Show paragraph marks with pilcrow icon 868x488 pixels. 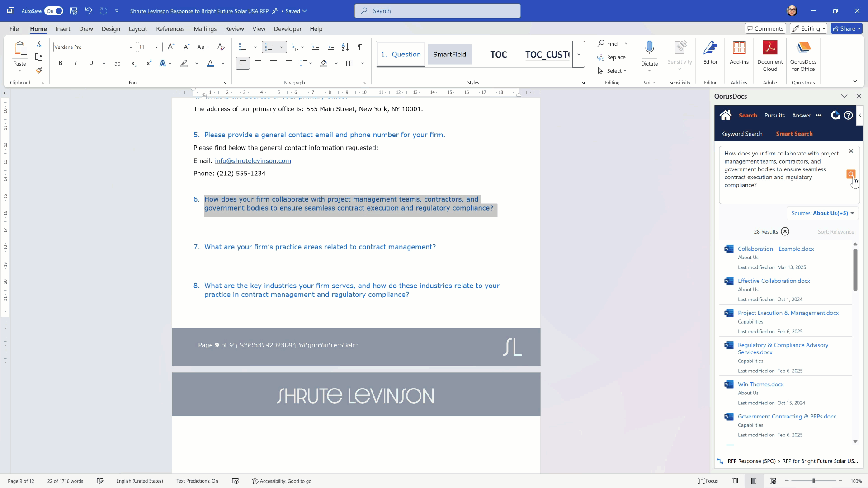click(x=360, y=47)
